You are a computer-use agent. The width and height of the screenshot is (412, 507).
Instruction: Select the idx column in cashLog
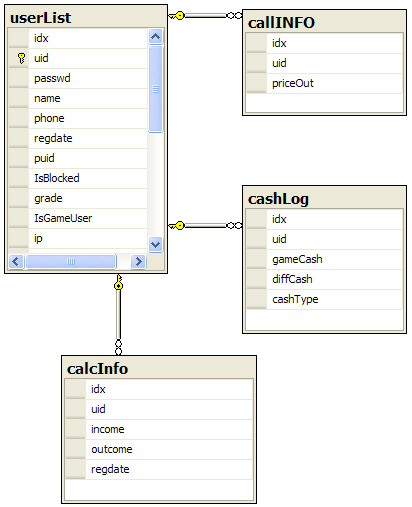pos(324,219)
